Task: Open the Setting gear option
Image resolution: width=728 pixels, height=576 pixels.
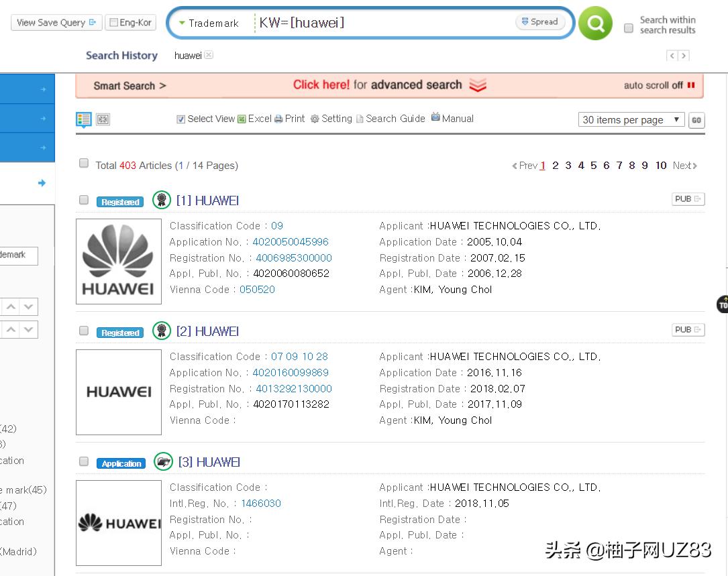Action: point(331,119)
